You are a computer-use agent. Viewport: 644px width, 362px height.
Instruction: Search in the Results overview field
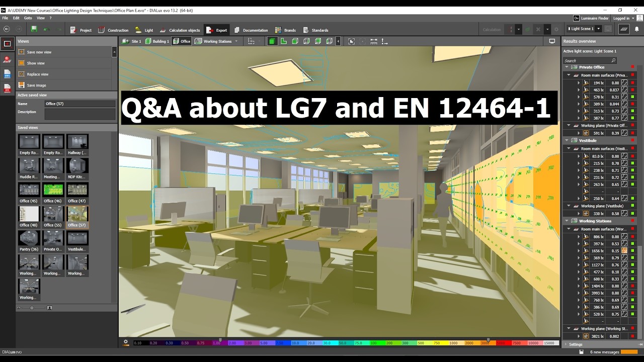point(589,60)
